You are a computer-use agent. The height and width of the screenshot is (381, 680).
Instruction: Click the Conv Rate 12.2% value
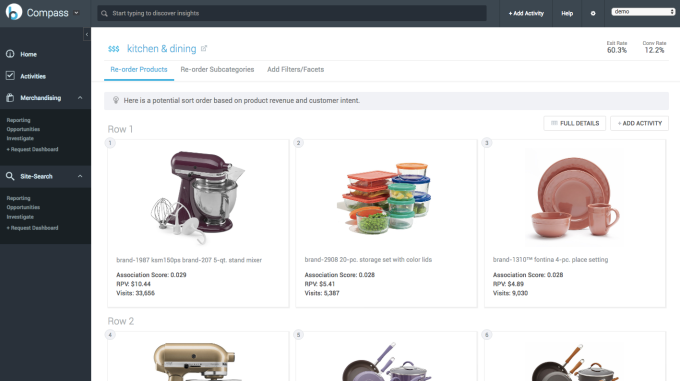(x=654, y=50)
